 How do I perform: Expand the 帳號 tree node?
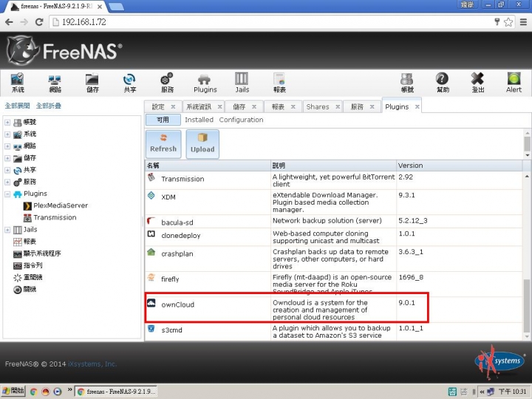click(x=7, y=122)
